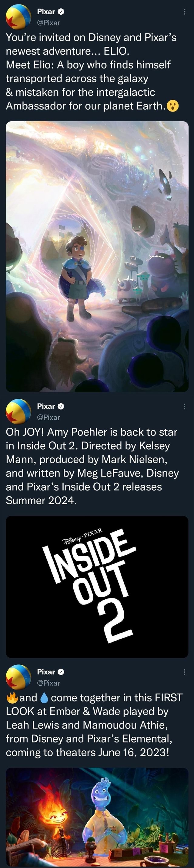Screen dimensions: 194x868
Task: Click the verified checkmark on the Inside Out 2 tweet
Action: click(61, 406)
